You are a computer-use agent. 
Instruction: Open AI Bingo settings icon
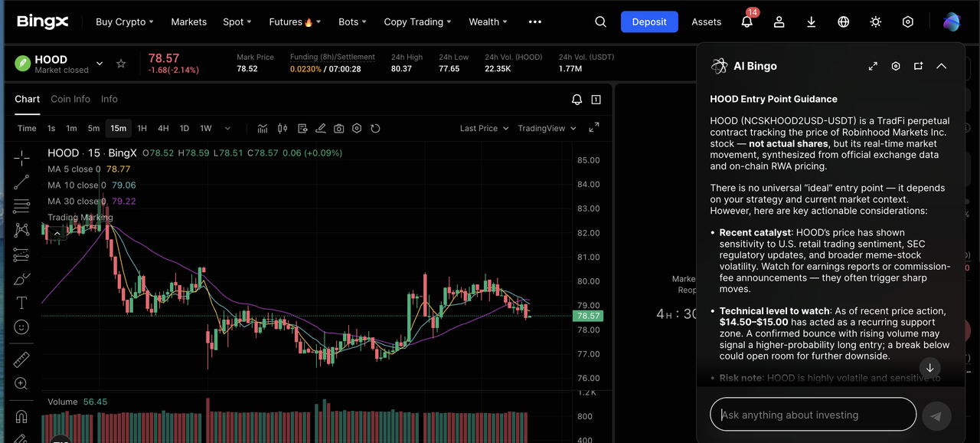(895, 66)
